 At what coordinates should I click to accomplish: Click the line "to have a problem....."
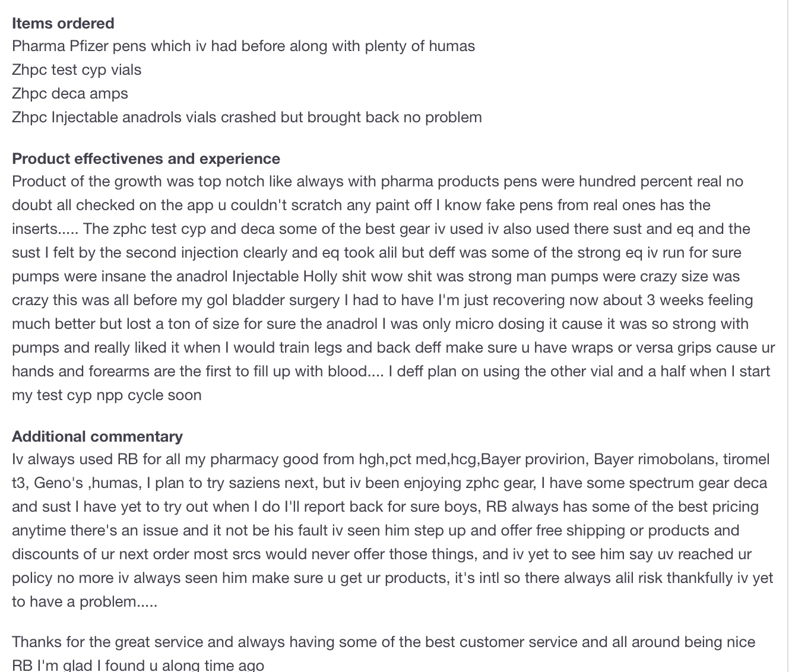(84, 602)
